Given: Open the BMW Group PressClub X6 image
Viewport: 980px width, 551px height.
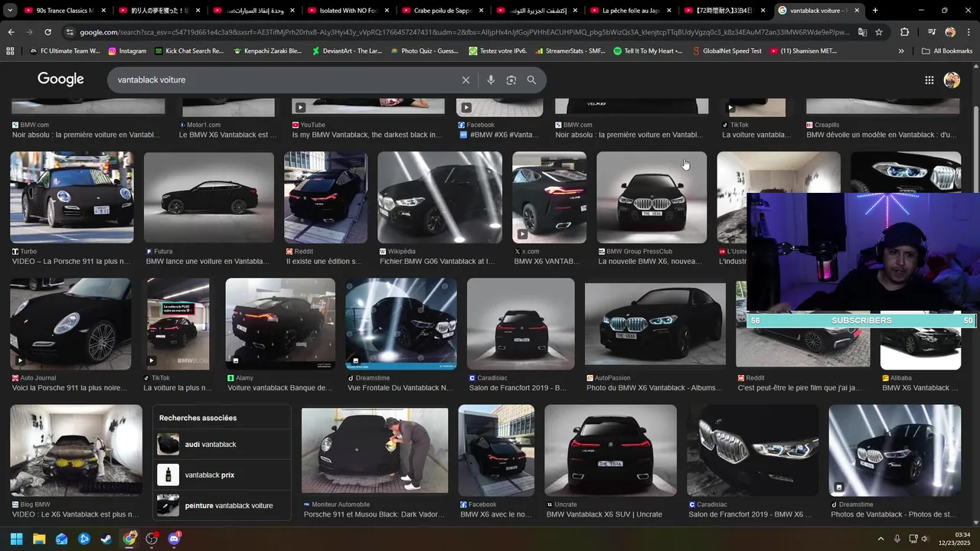Looking at the screenshot, I should [x=652, y=197].
